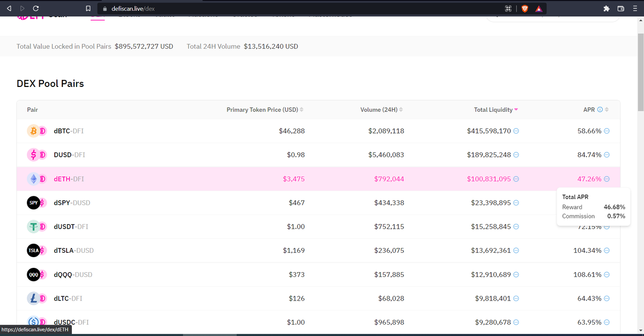The image size is (644, 336).
Task: Sort by Primary Token Price (USD)
Action: point(265,109)
